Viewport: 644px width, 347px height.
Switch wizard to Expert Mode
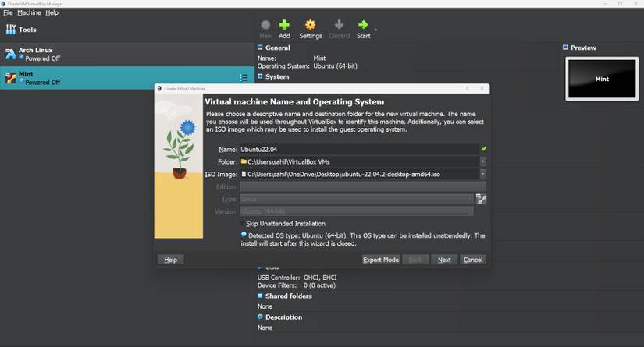381,260
